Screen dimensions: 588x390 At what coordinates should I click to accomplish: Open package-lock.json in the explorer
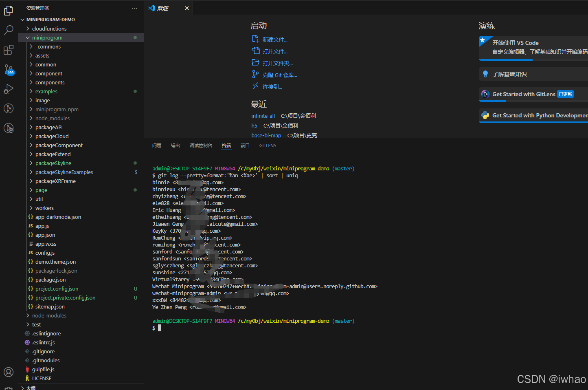(x=56, y=271)
